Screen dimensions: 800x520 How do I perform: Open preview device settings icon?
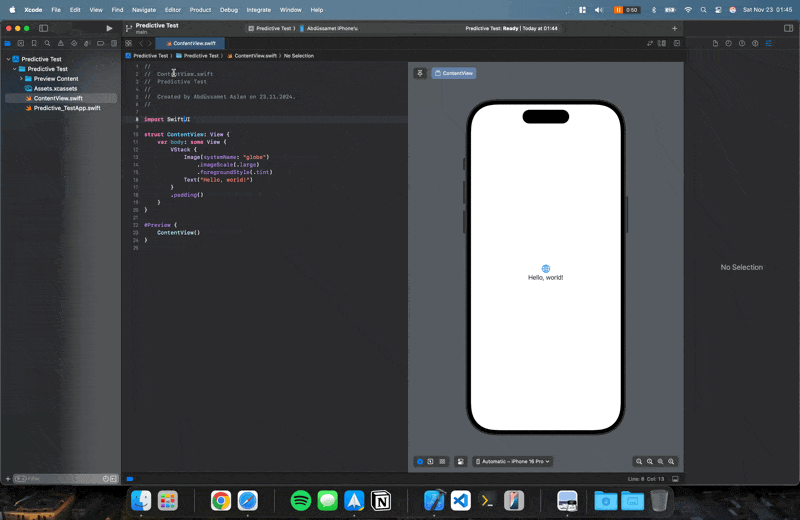point(461,461)
